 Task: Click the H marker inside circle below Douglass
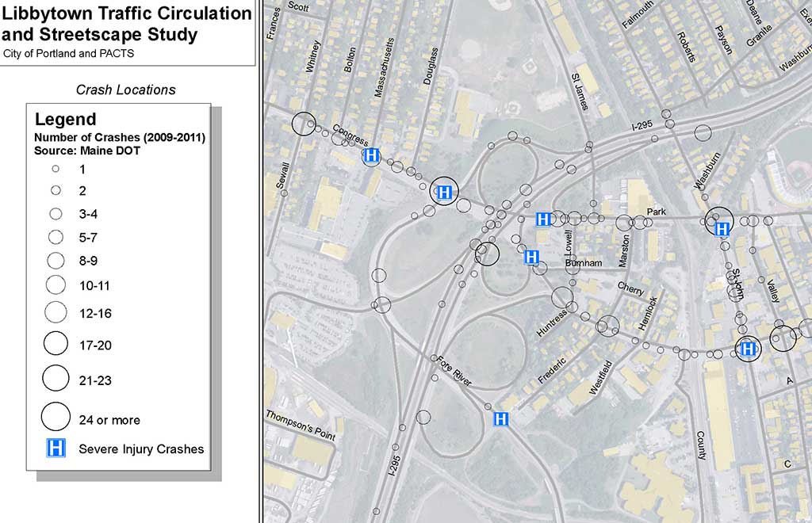[445, 192]
